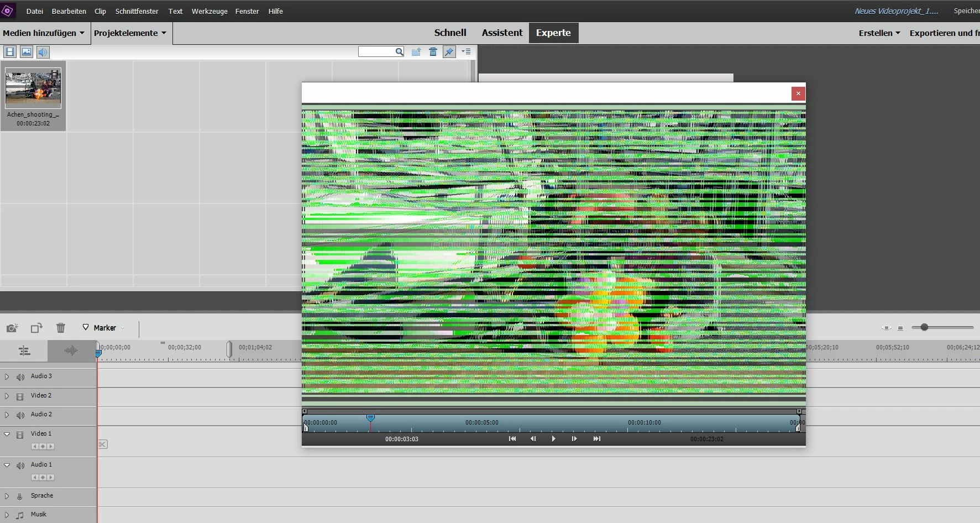Open the Marker dropdown
Viewport: 980px width, 523px height.
pos(103,328)
